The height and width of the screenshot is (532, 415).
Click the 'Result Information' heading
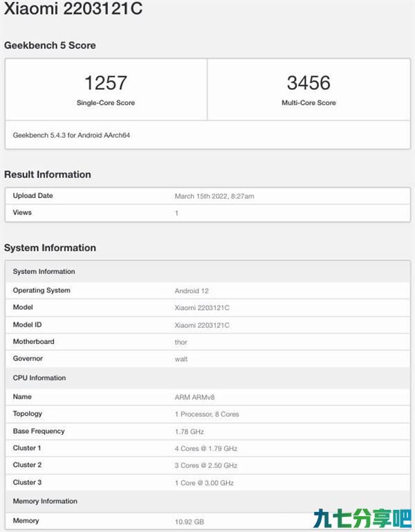point(48,174)
